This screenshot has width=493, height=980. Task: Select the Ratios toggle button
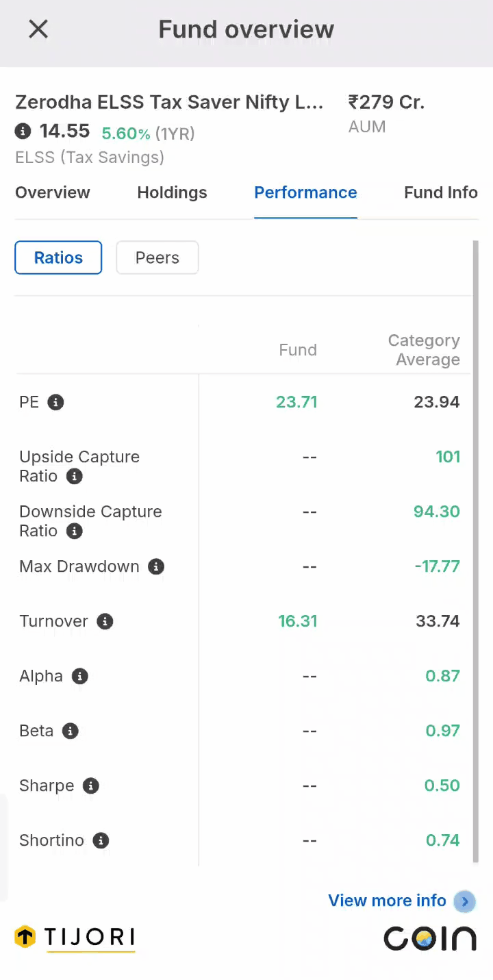click(58, 257)
